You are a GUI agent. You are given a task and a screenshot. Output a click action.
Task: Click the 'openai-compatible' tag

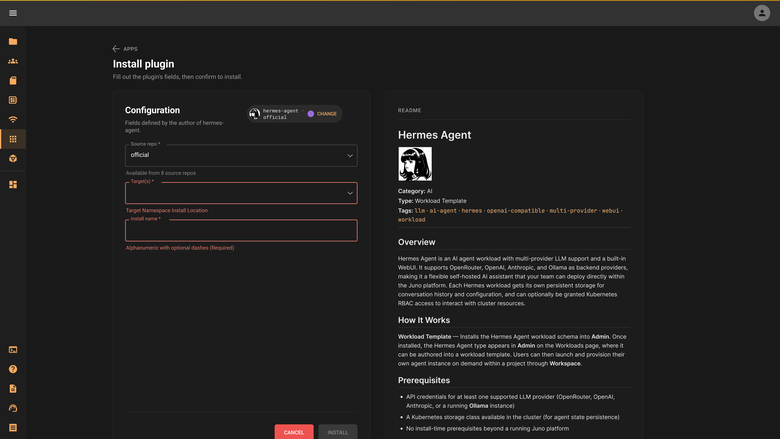point(515,211)
